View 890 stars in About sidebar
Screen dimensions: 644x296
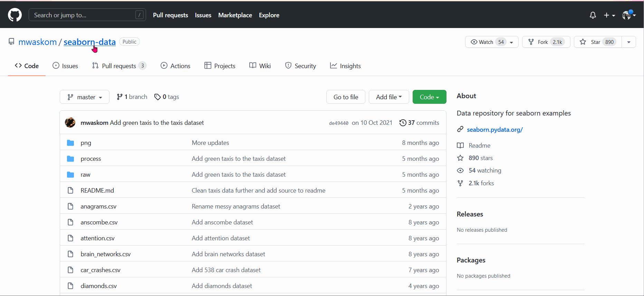point(475,158)
